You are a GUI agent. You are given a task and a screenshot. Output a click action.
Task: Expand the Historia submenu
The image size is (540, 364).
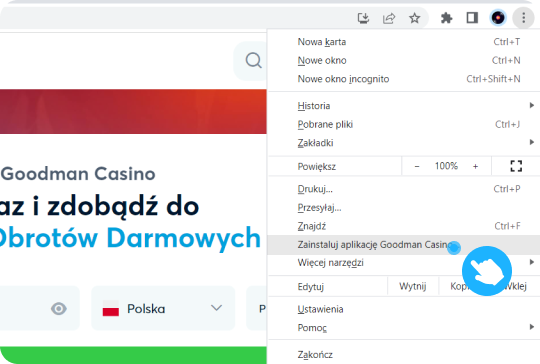click(404, 106)
